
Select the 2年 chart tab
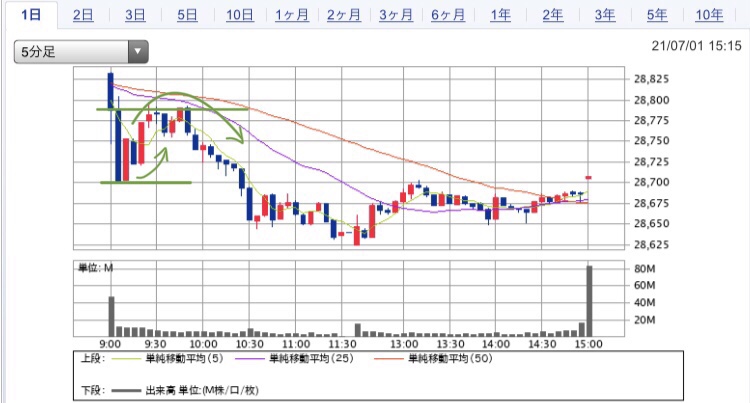[552, 15]
